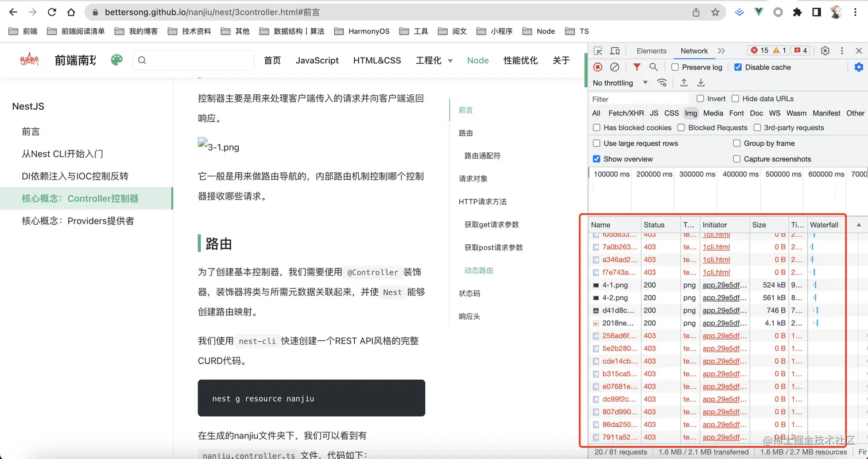Uncheck the Disable cache checkbox
Screen dimensions: 868x459
(738, 67)
